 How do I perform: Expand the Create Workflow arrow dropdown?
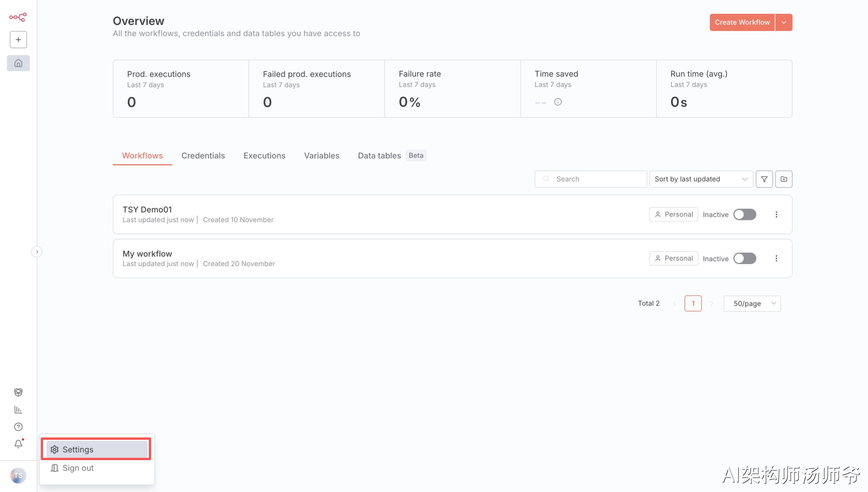784,23
